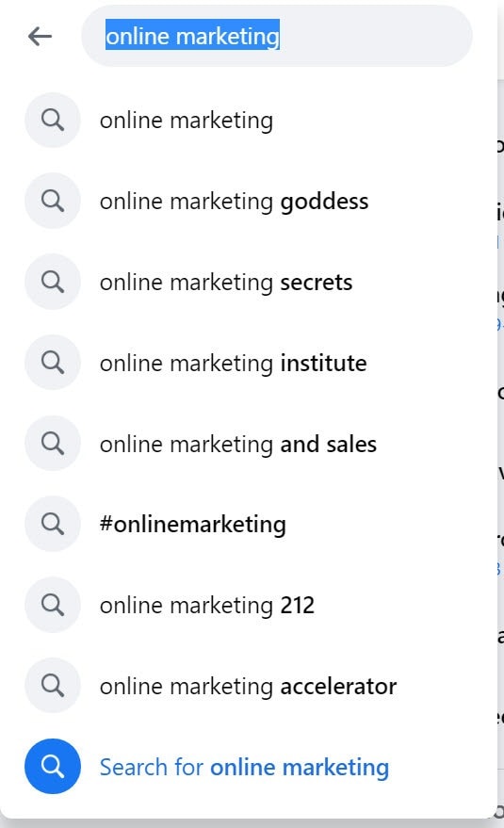Pick 'online marketing secrets' from suggestions
The image size is (504, 828).
(x=249, y=282)
